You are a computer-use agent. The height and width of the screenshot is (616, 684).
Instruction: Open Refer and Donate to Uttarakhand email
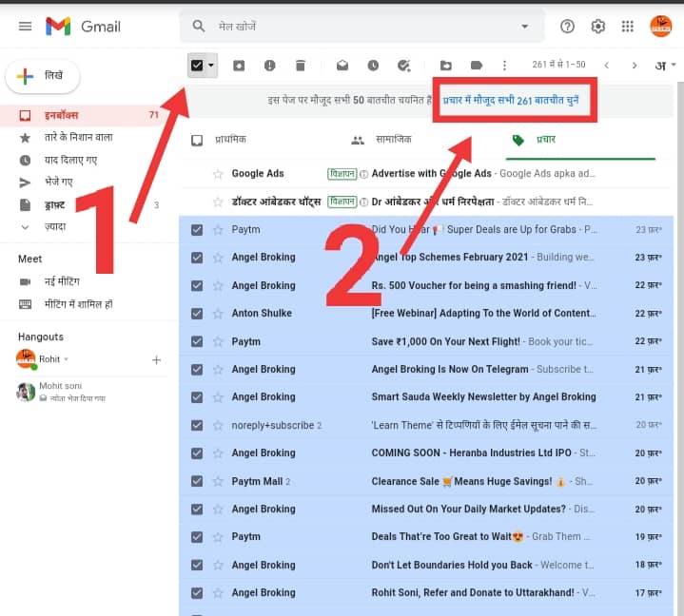point(425,592)
